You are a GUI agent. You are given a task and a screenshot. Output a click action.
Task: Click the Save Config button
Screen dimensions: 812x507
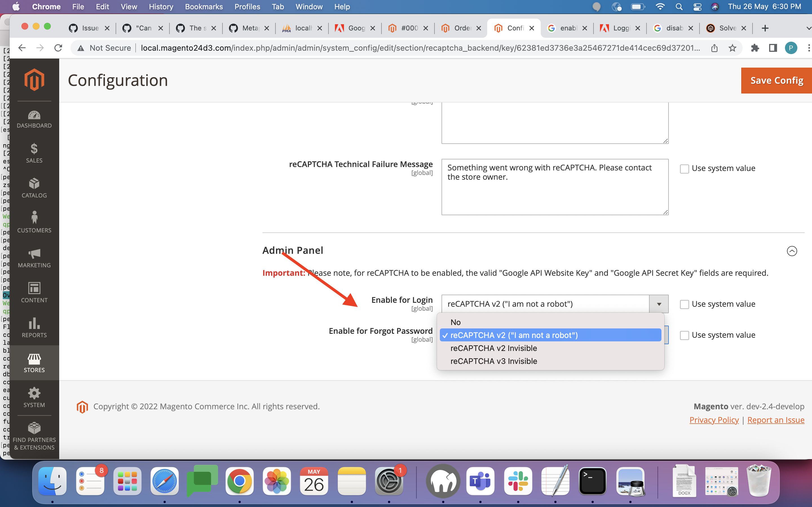(776, 81)
